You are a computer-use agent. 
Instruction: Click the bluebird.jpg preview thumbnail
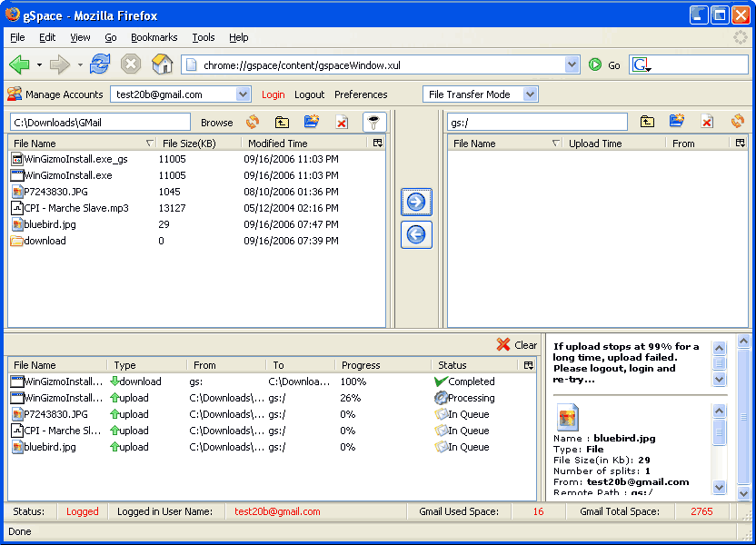tap(568, 416)
